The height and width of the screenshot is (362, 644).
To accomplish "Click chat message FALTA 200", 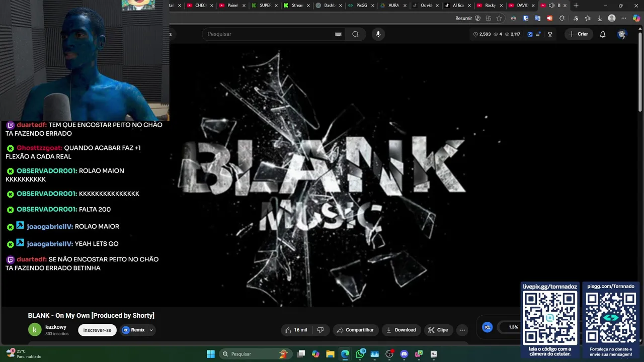I will tap(95, 209).
